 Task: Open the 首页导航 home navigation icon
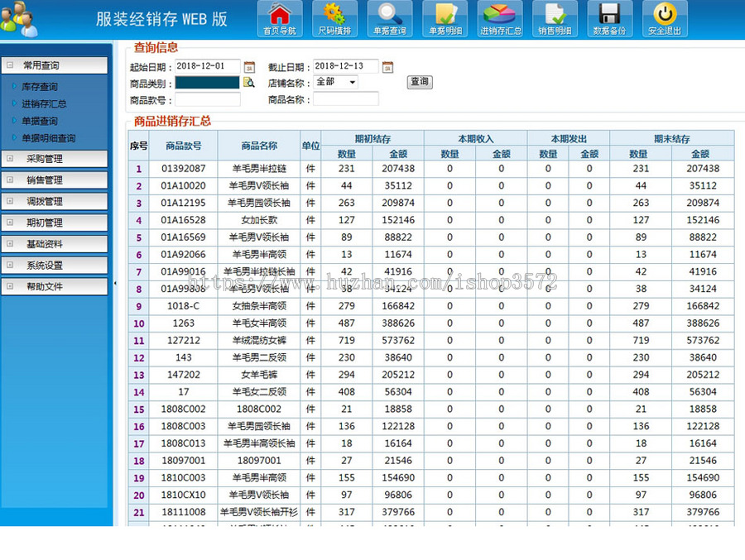[x=281, y=18]
